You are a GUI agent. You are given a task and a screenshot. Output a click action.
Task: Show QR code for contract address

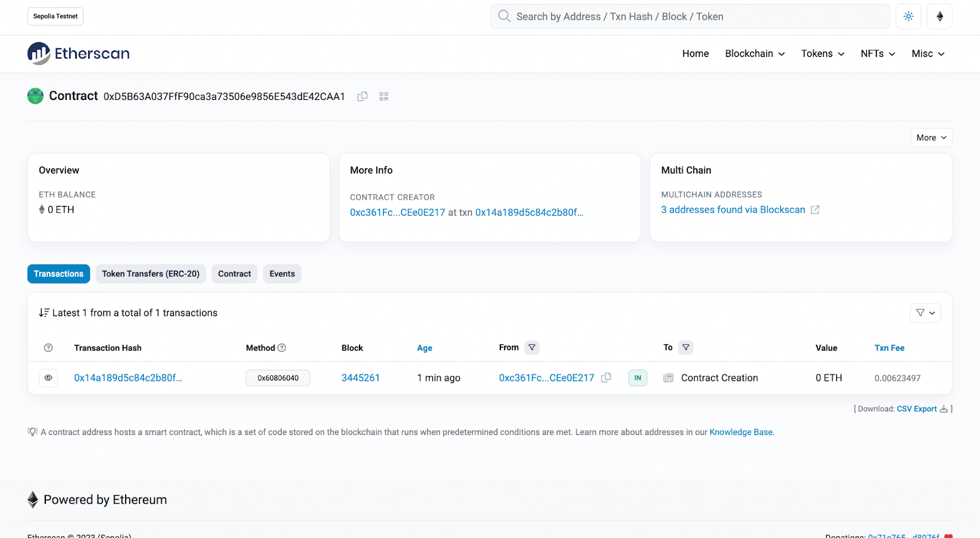pyautogui.click(x=384, y=96)
